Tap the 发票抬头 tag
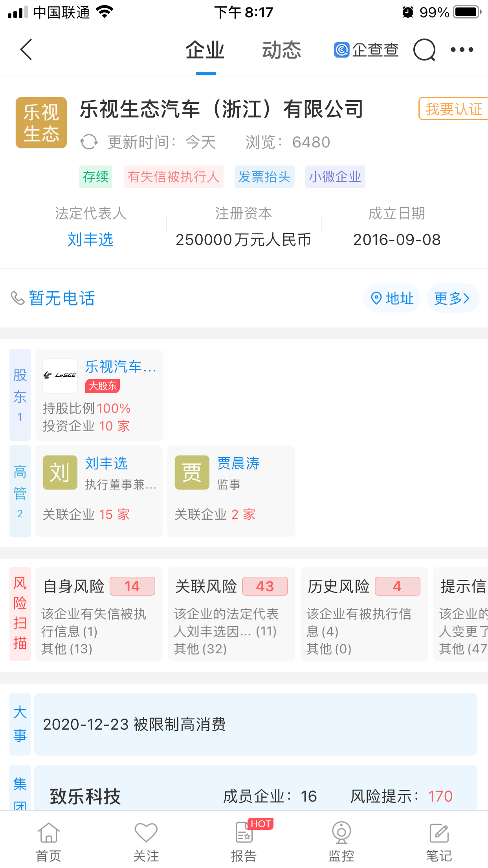Screen dimensions: 488x868 264,177
